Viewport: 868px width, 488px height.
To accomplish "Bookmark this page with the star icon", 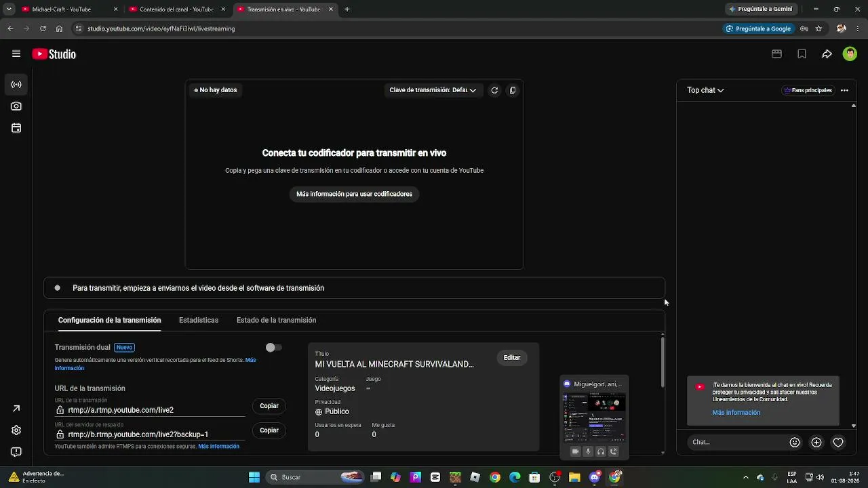I will (x=819, y=28).
